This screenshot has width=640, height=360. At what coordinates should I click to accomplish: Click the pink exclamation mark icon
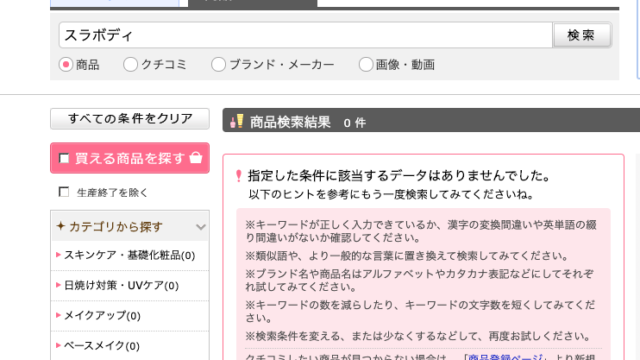coord(239,176)
